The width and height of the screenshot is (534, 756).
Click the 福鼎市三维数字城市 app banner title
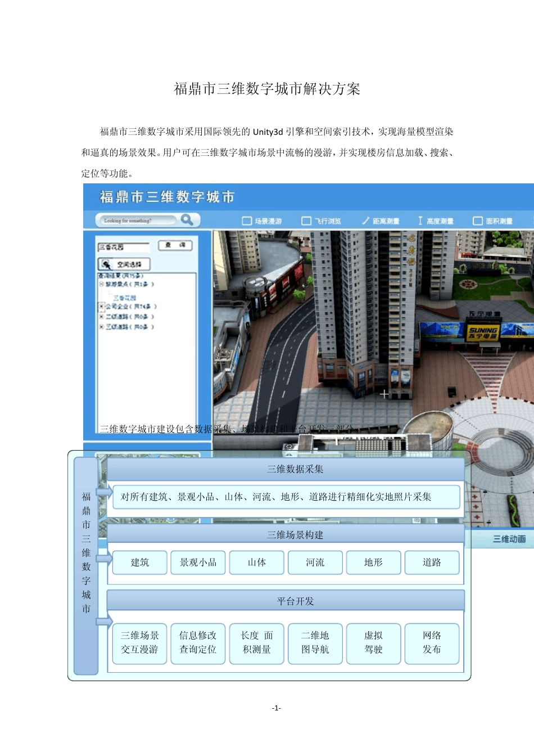click(x=167, y=197)
